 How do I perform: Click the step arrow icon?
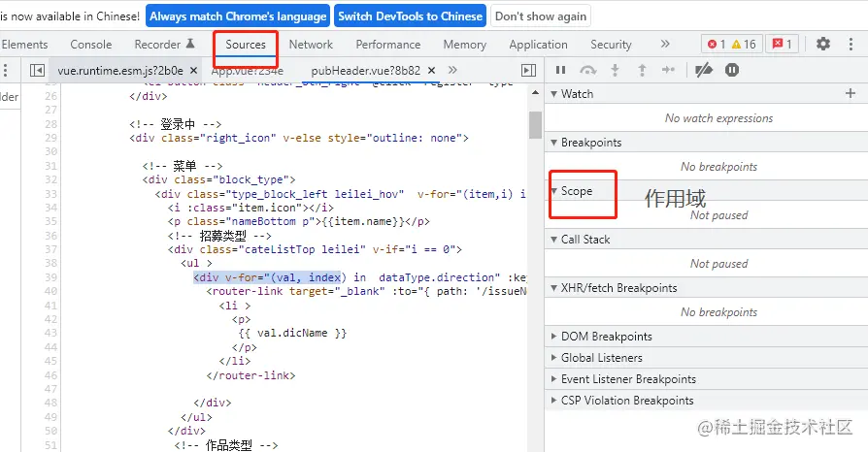coord(668,70)
